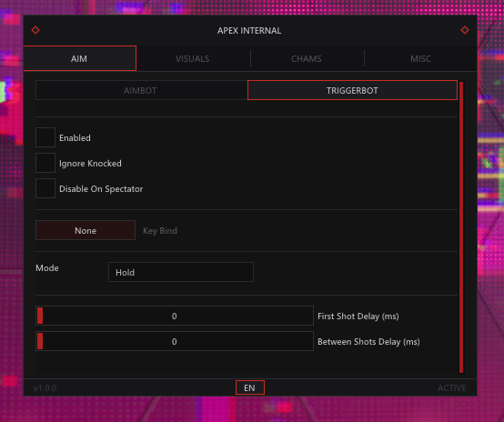The width and height of the screenshot is (504, 422).
Task: Go to the MISC tab
Action: click(x=420, y=58)
